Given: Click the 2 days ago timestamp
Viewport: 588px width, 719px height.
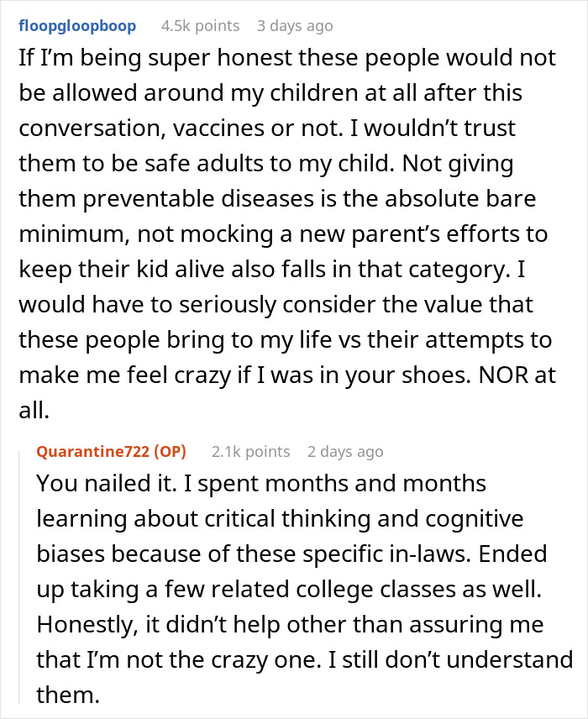Looking at the screenshot, I should coord(345,452).
